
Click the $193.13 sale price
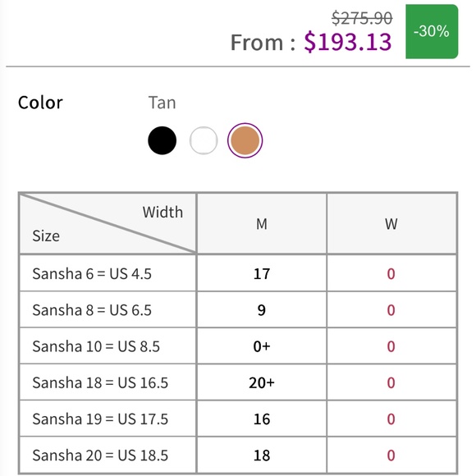[348, 42]
